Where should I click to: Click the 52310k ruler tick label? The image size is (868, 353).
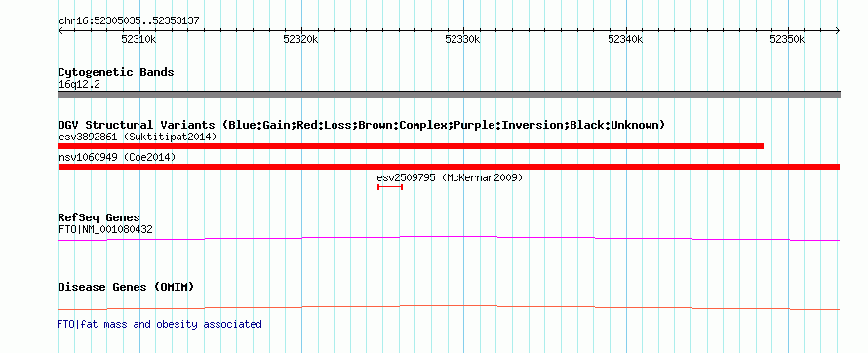pyautogui.click(x=138, y=39)
